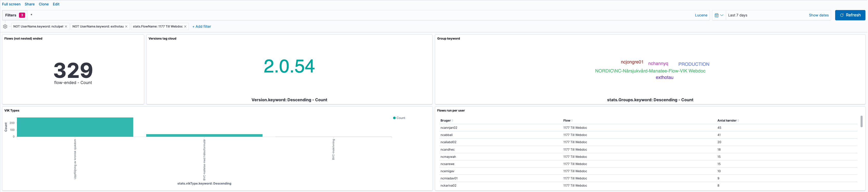
Task: Click the count value 45
Action: (719, 127)
